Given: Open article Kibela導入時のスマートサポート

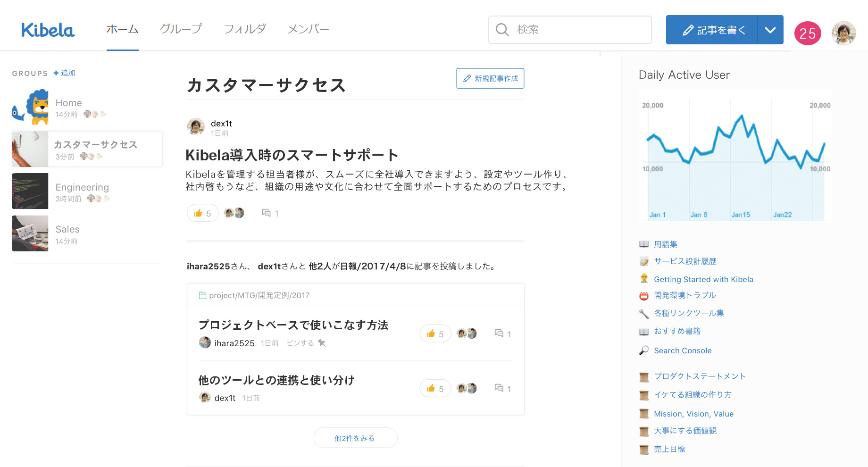Looking at the screenshot, I should point(292,155).
